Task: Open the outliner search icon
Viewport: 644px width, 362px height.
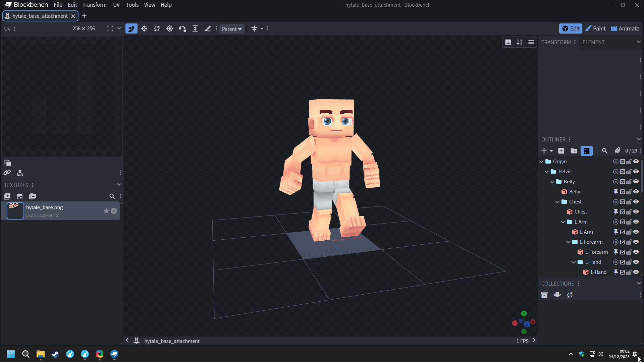Action: pos(604,151)
